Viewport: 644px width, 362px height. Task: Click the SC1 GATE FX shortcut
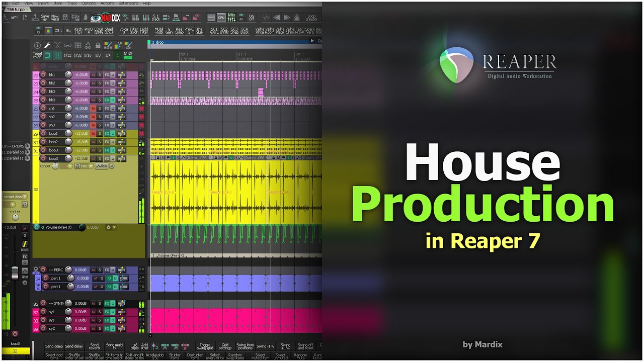point(215,31)
